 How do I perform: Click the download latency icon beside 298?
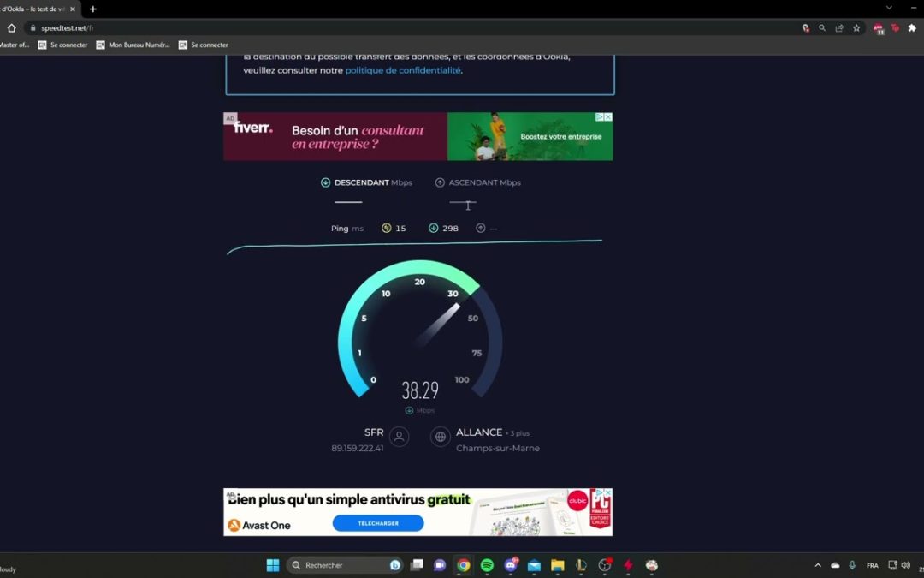(433, 229)
